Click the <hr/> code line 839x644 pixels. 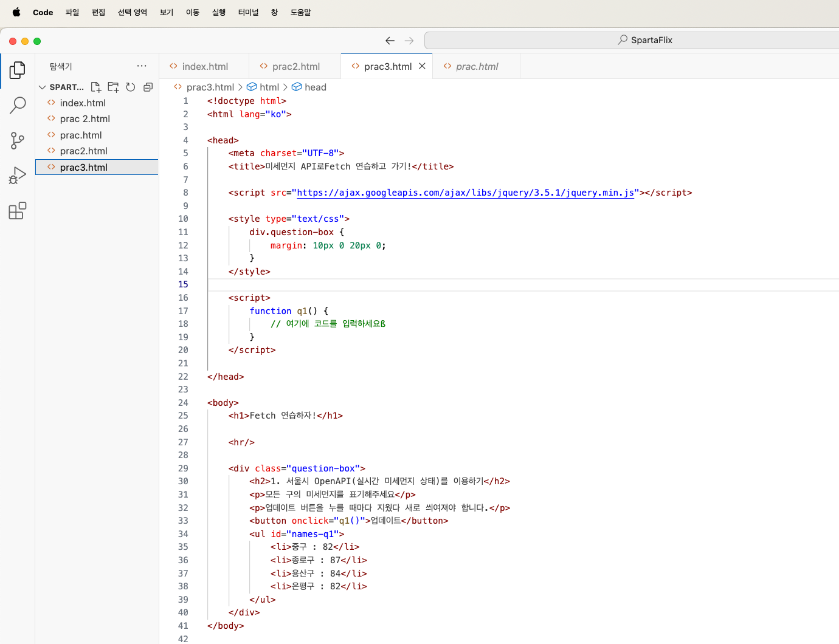[241, 442]
